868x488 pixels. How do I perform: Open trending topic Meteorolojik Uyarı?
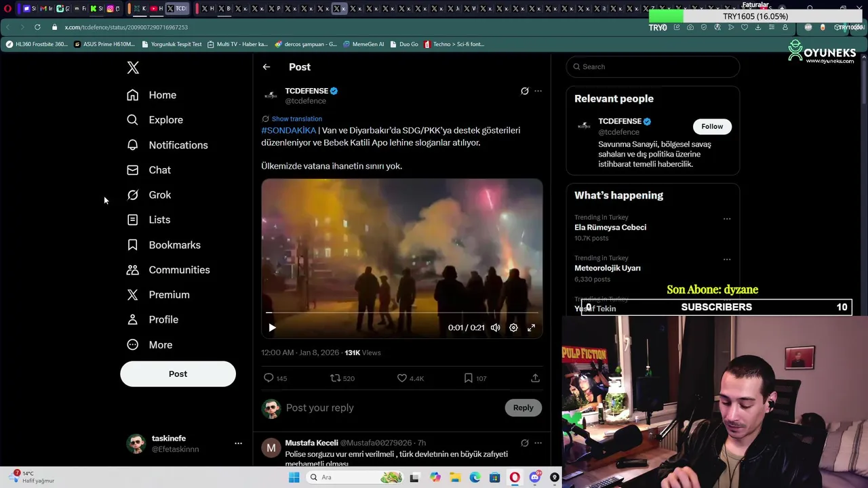(x=608, y=268)
